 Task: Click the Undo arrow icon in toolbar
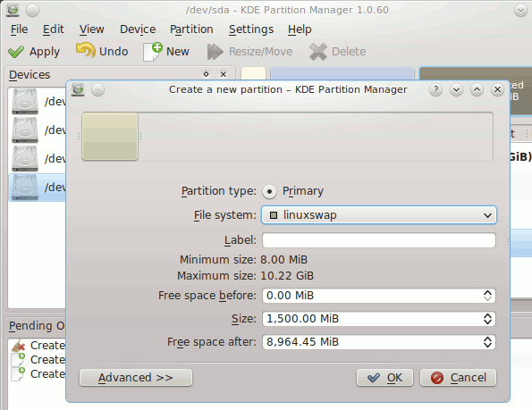[x=86, y=51]
